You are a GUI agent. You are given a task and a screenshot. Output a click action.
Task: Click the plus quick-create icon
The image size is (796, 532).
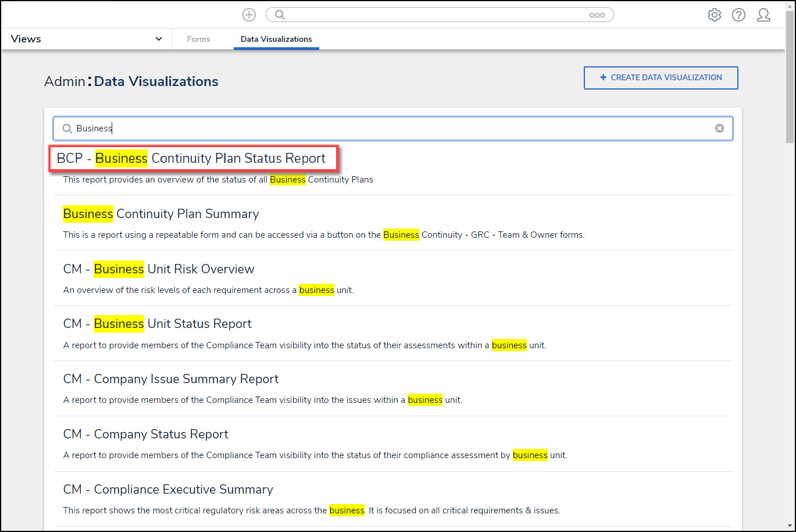(x=249, y=15)
